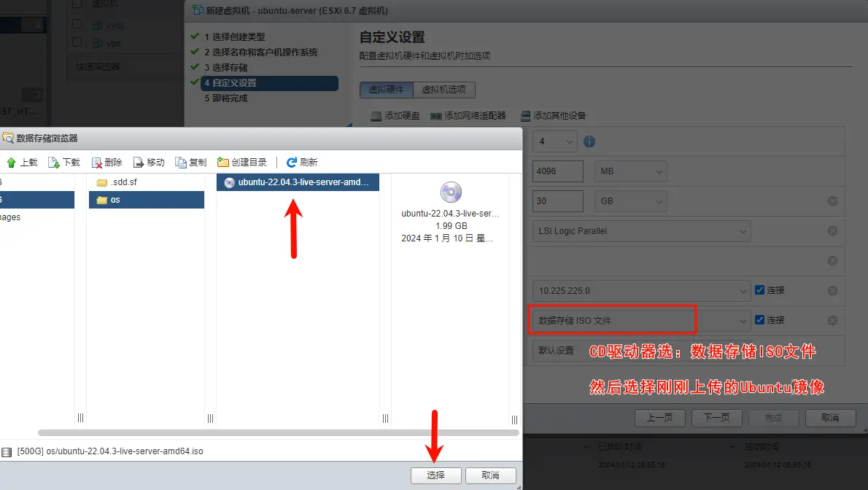868x490 pixels.
Task: Click the disk size field showing 30
Action: coord(558,201)
